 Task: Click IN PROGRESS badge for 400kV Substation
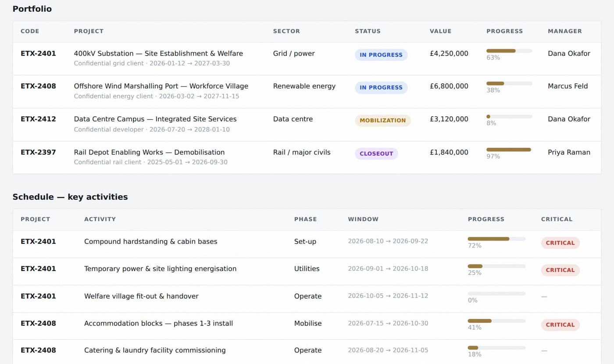381,55
